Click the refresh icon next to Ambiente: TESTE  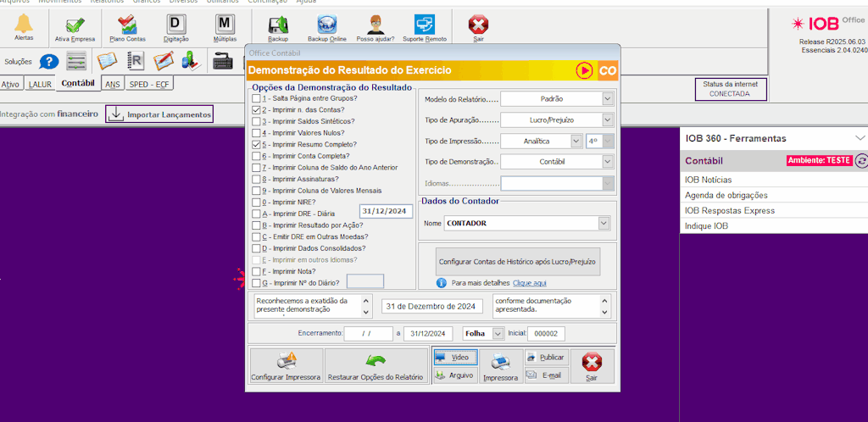point(861,160)
